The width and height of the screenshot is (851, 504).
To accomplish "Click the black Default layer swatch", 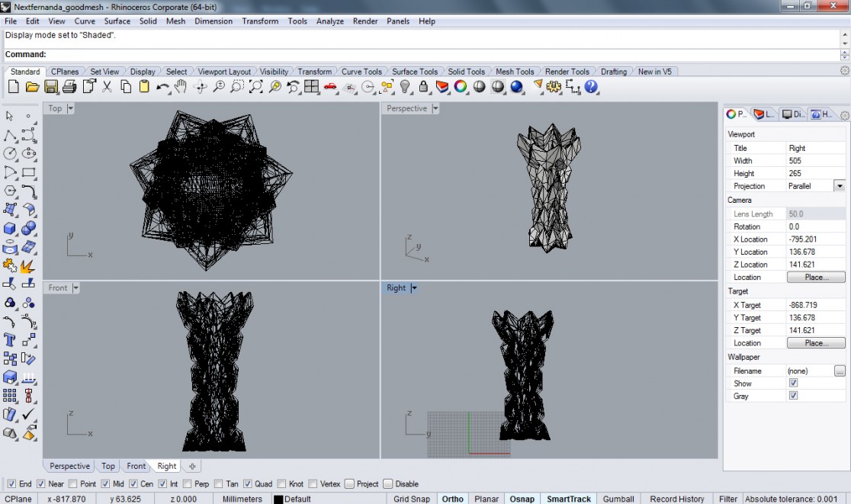I will point(278,499).
